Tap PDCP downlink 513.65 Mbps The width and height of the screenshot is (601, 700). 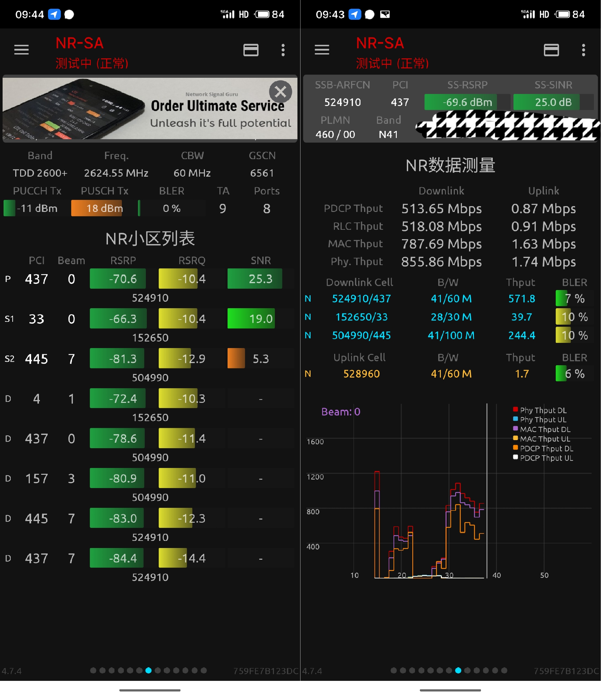[x=442, y=208]
